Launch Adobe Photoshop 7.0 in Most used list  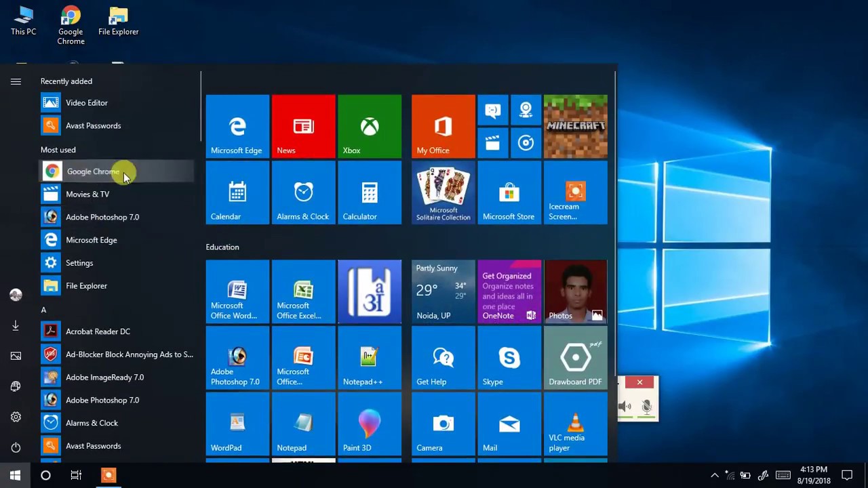117,217
